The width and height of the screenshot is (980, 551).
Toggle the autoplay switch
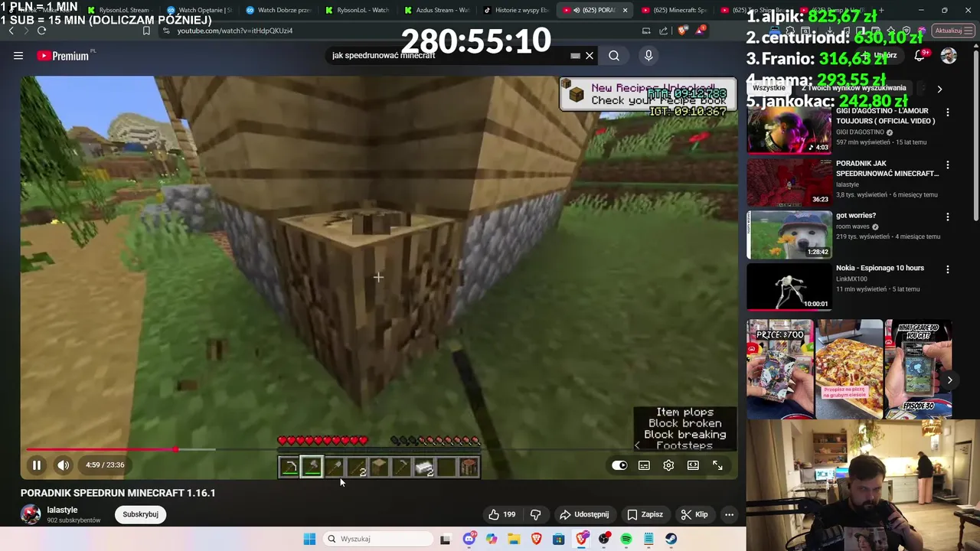[x=619, y=465]
